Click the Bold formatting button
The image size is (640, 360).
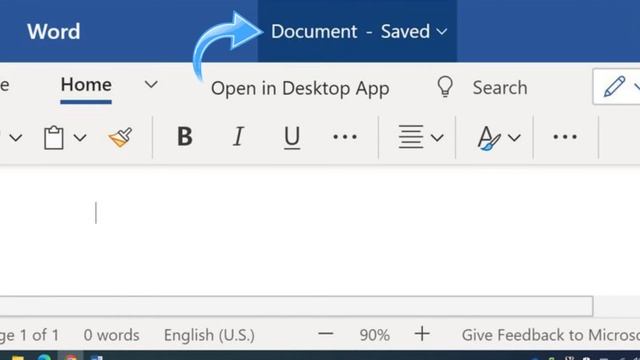[x=184, y=136]
